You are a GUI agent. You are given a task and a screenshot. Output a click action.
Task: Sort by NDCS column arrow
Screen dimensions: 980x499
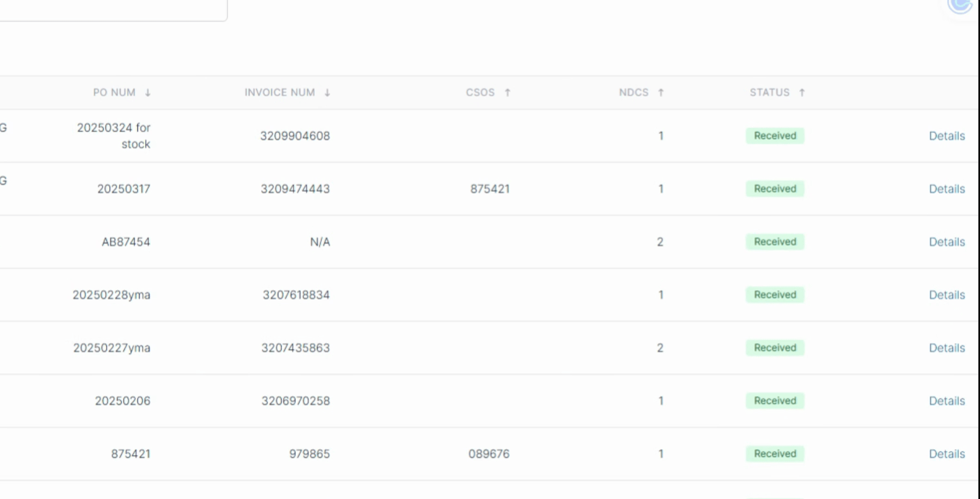[661, 92]
